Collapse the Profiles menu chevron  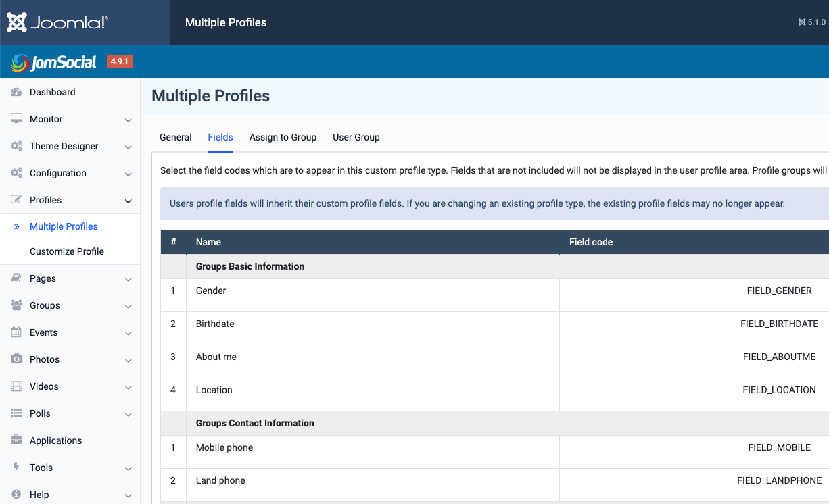pos(128,201)
